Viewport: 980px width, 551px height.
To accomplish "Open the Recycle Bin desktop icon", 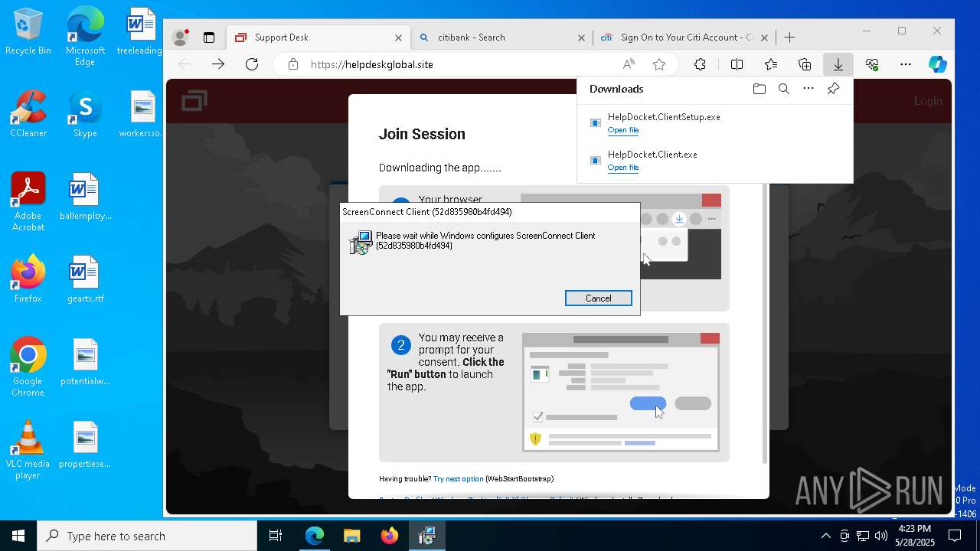I will (x=28, y=32).
